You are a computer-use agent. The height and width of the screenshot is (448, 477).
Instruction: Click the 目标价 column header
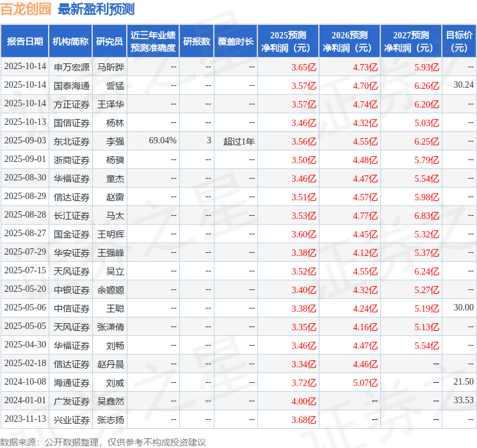(458, 42)
